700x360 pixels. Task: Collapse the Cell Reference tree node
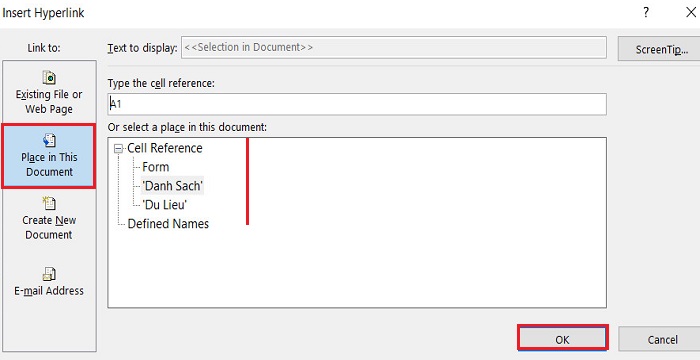pos(118,149)
